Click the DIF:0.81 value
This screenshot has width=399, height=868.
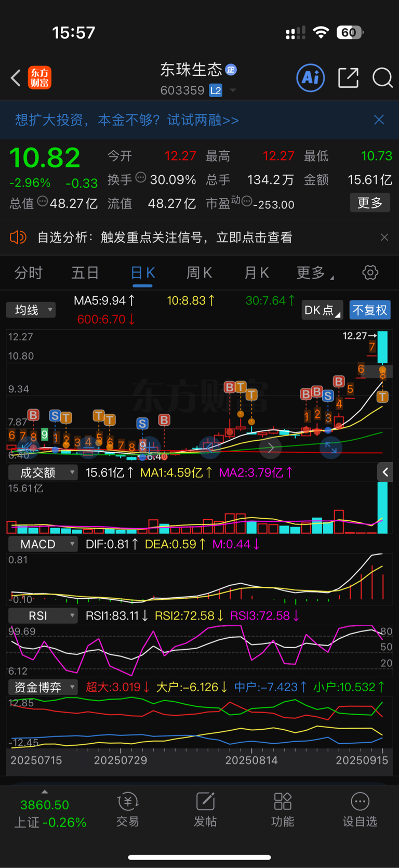point(112,544)
